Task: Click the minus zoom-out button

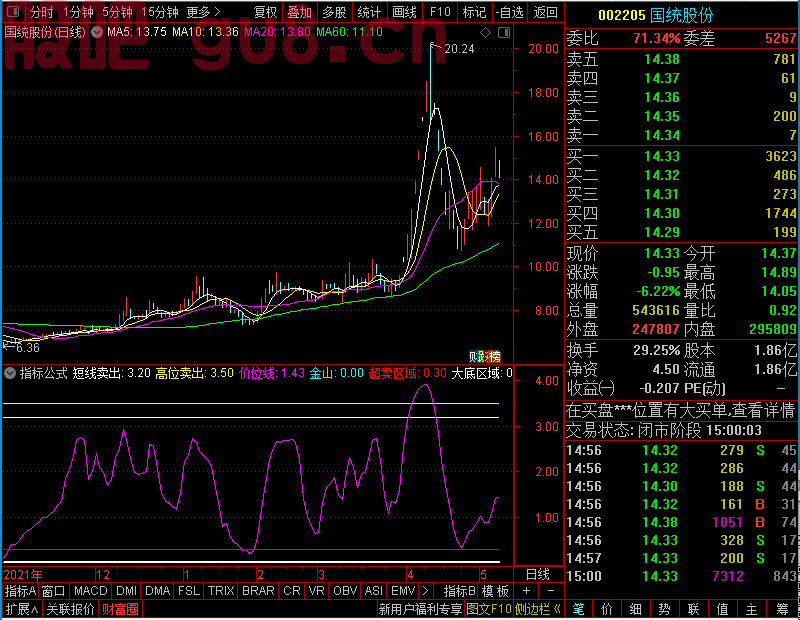Action: pyautogui.click(x=551, y=591)
